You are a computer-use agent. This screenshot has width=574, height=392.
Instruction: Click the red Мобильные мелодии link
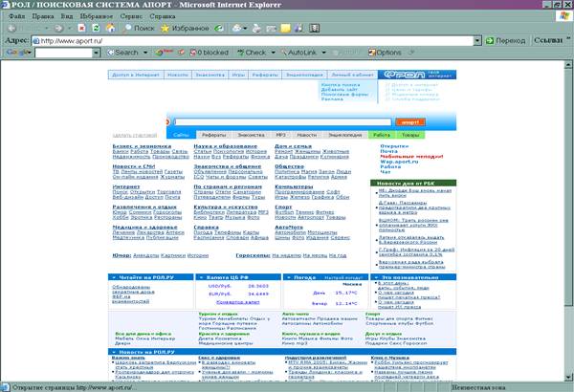pyautogui.click(x=411, y=156)
